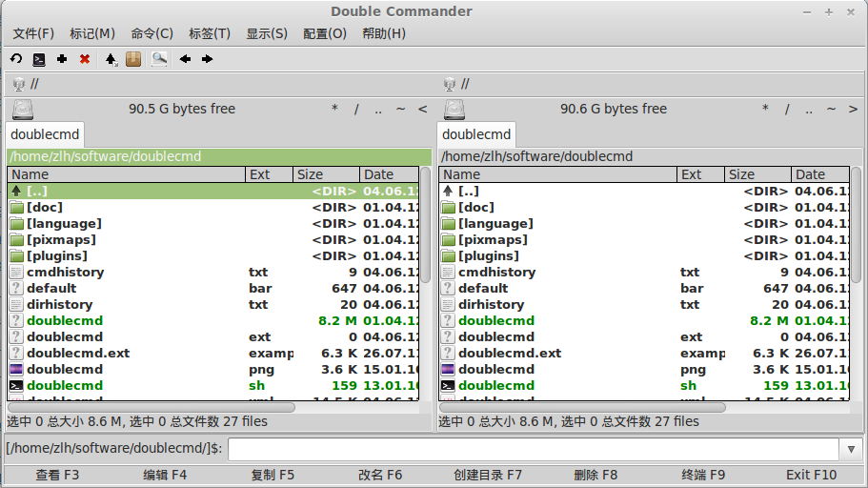868x488 pixels.
Task: Click the left panel .. parent button
Action: click(378, 109)
